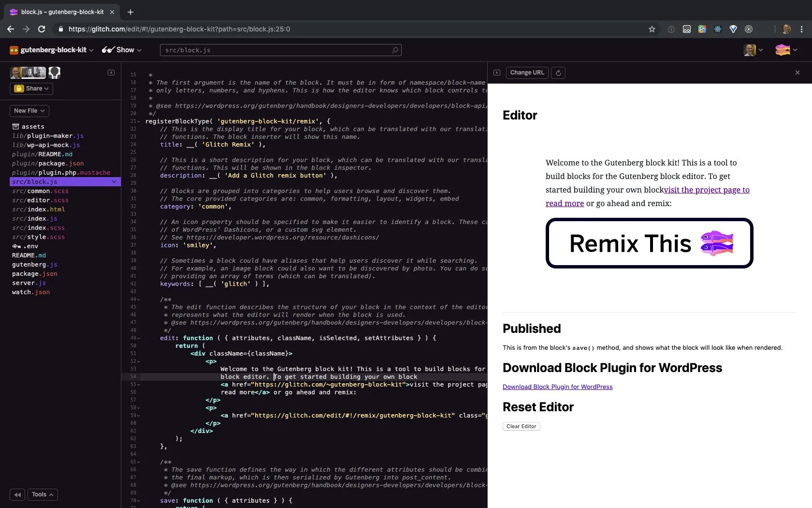Click the gutenberg-block-kit project avatar icon
The width and height of the screenshot is (812, 508).
(x=14, y=50)
